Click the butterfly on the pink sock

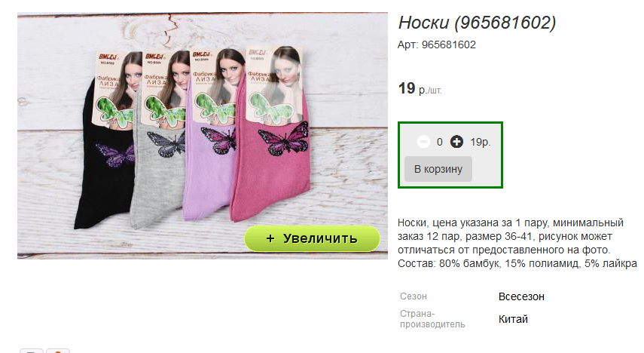click(x=283, y=139)
